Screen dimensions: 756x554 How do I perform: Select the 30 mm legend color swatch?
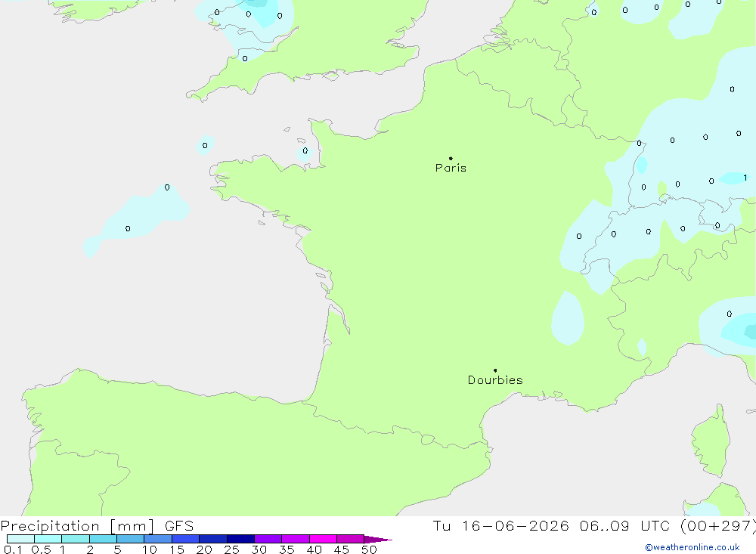[x=268, y=539]
